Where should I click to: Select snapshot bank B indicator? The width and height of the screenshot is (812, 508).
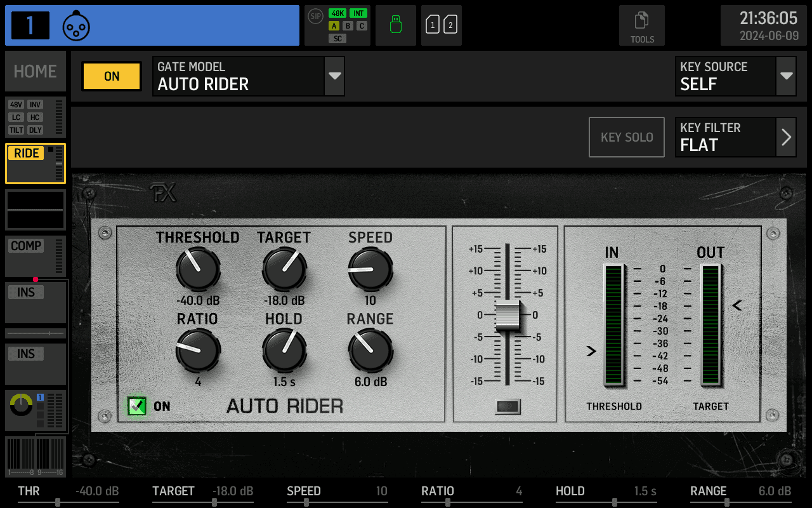pyautogui.click(x=348, y=26)
